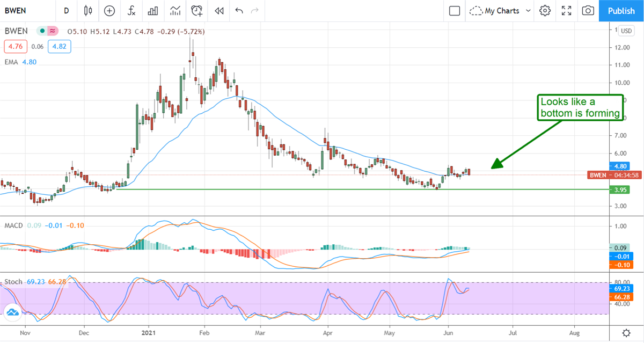Enter fullscreen mode

tap(566, 11)
